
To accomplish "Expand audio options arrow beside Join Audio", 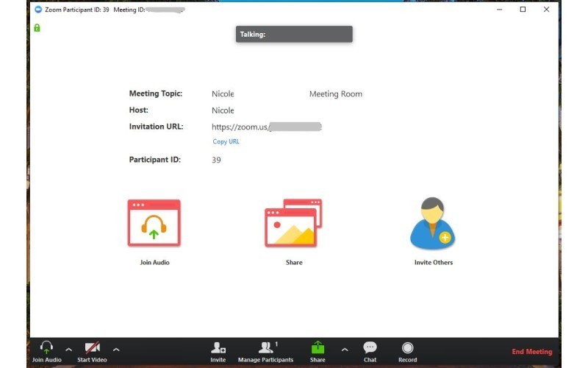I will click(x=69, y=349).
